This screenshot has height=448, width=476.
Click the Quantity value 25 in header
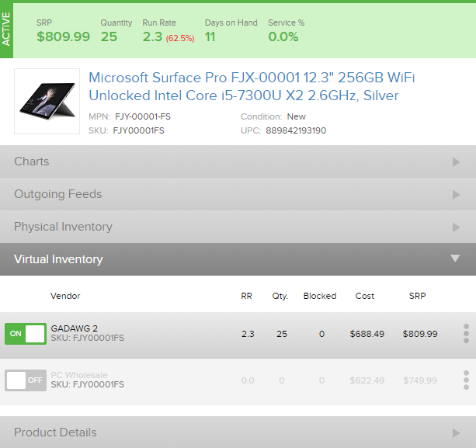109,36
